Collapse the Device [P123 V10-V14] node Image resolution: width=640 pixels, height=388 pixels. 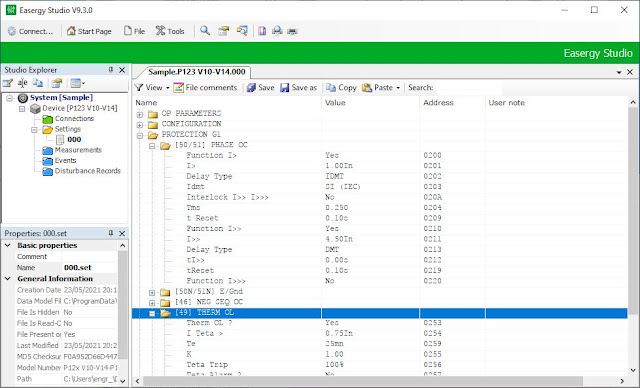22,109
